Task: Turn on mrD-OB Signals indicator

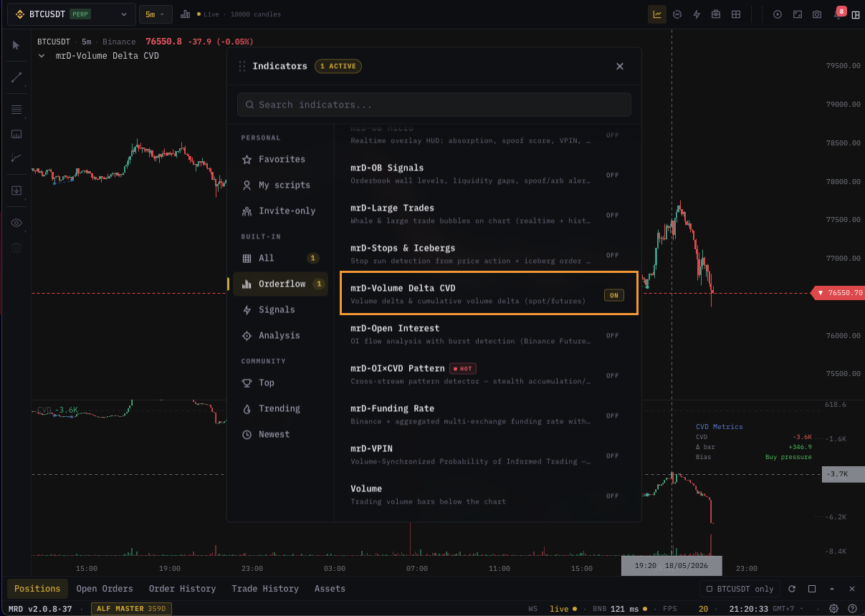Action: pyautogui.click(x=613, y=175)
